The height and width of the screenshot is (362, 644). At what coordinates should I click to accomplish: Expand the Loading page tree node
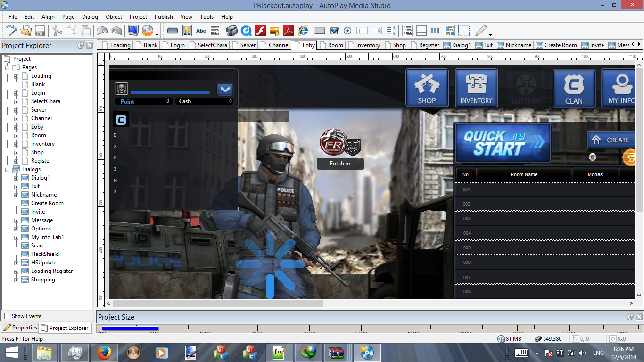click(x=17, y=76)
